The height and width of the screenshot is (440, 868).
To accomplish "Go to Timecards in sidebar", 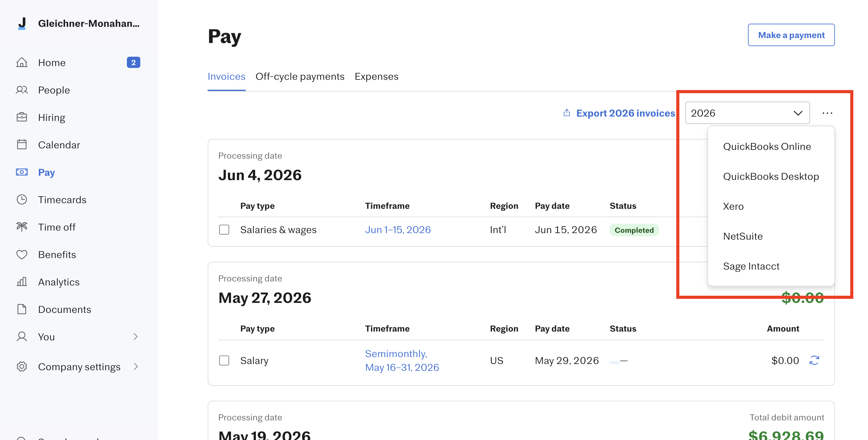I will point(62,200).
